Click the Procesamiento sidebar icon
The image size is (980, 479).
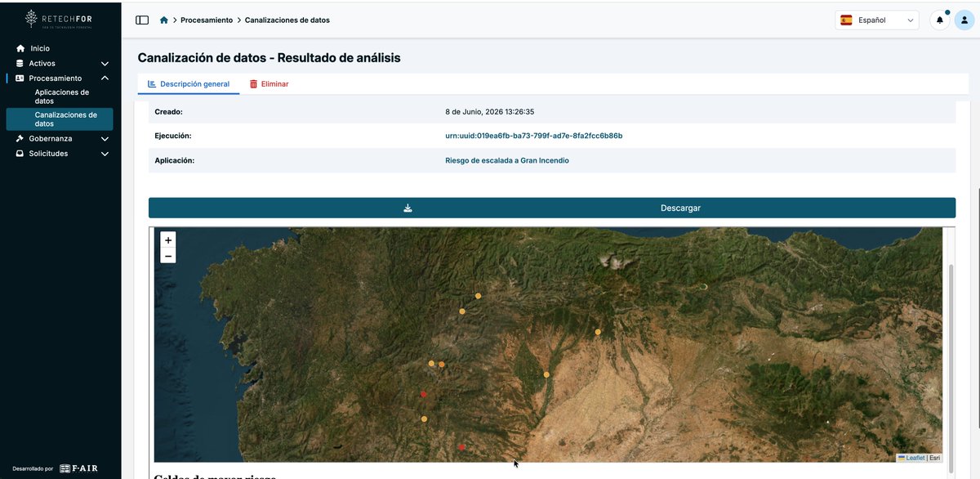click(20, 78)
